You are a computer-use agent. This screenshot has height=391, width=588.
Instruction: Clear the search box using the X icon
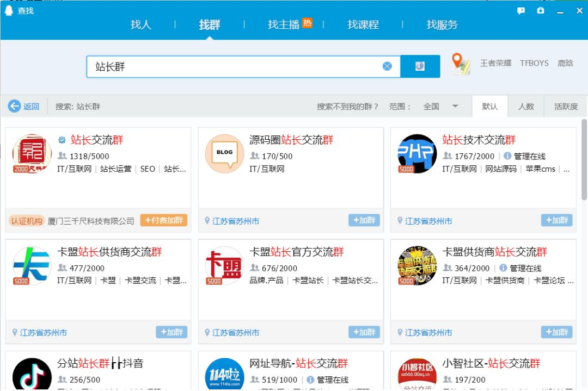(387, 66)
